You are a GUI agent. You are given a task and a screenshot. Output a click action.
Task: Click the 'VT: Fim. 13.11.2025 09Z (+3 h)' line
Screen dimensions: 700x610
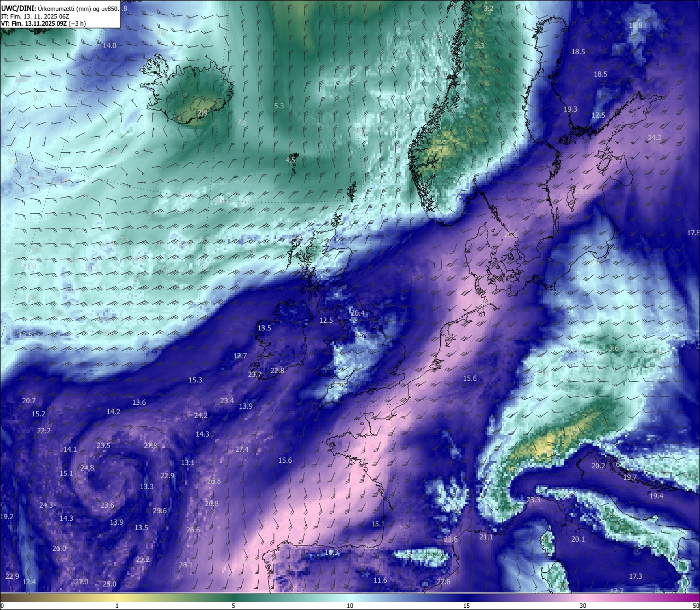(43, 24)
